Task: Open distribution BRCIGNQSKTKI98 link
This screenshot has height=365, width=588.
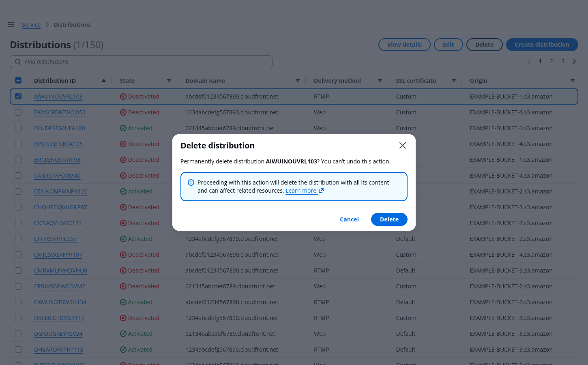Action: pos(57,160)
